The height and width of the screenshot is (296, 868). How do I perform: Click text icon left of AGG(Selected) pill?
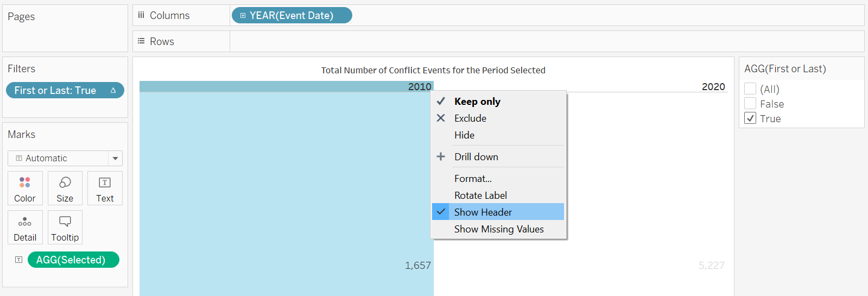tap(19, 260)
